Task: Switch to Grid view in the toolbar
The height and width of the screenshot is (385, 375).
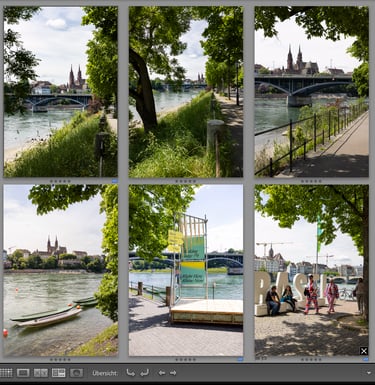Action: pos(6,373)
